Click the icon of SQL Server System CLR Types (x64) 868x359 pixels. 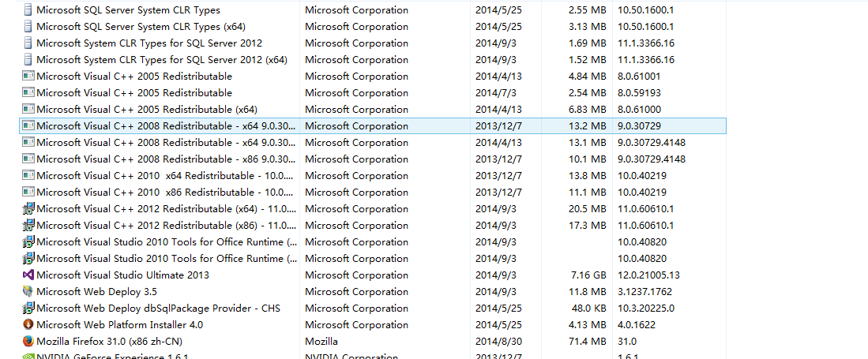(28, 27)
